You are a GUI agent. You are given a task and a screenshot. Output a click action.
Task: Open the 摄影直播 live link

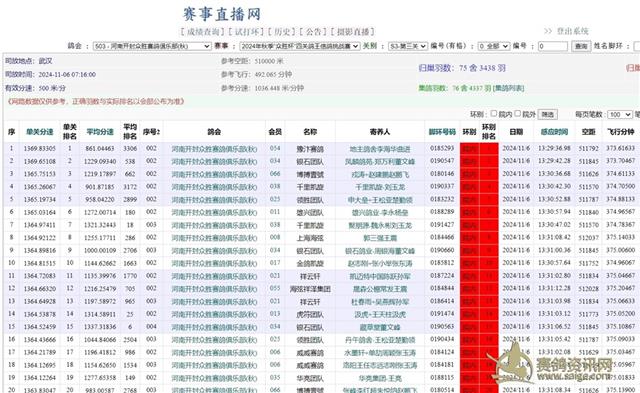pyautogui.click(x=353, y=32)
